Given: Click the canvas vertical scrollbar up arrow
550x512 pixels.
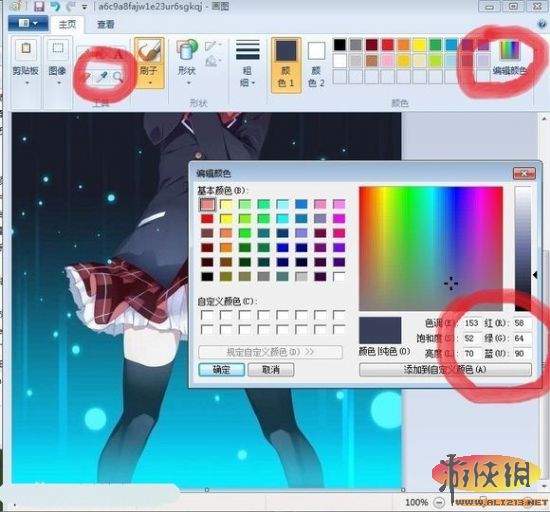Looking at the screenshot, I should coord(544,119).
